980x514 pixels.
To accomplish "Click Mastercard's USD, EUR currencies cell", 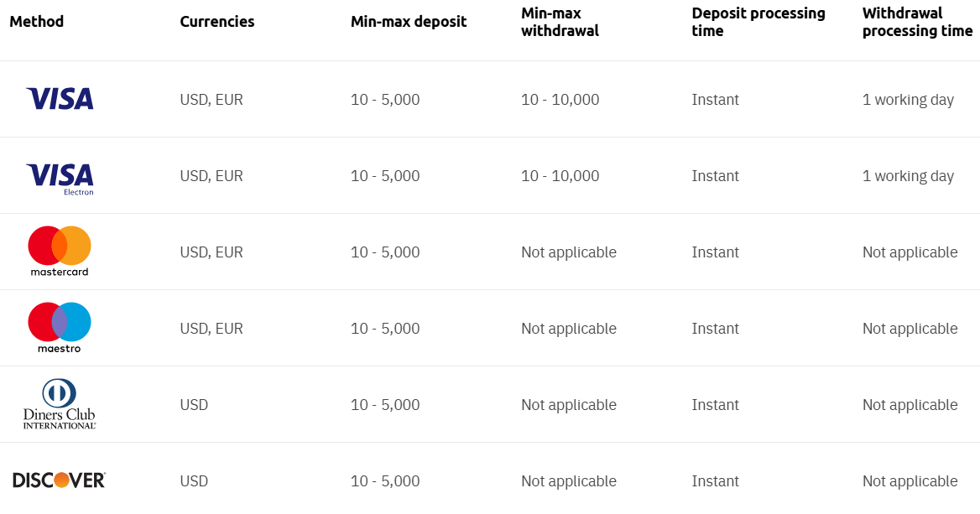I will 211,252.
